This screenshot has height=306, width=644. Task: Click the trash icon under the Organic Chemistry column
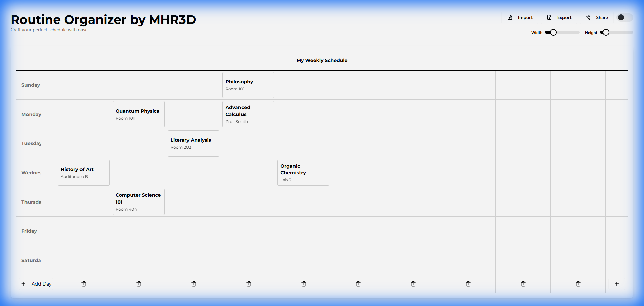pos(303,284)
